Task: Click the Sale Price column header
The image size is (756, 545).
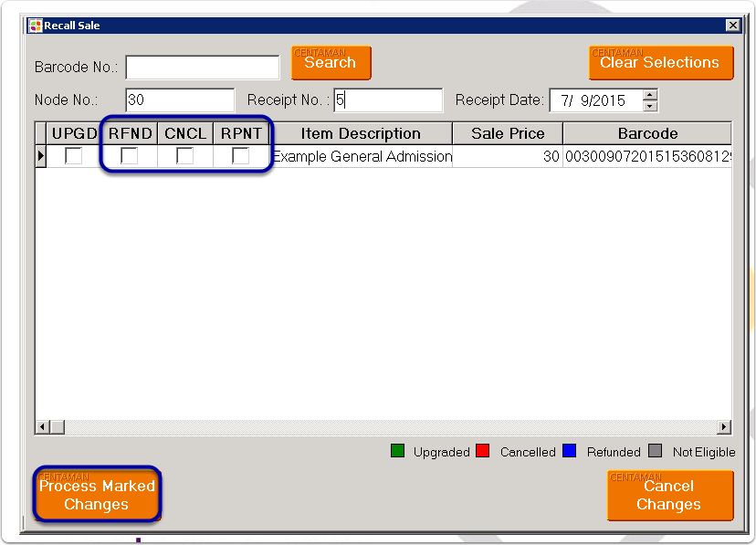Action: (507, 132)
